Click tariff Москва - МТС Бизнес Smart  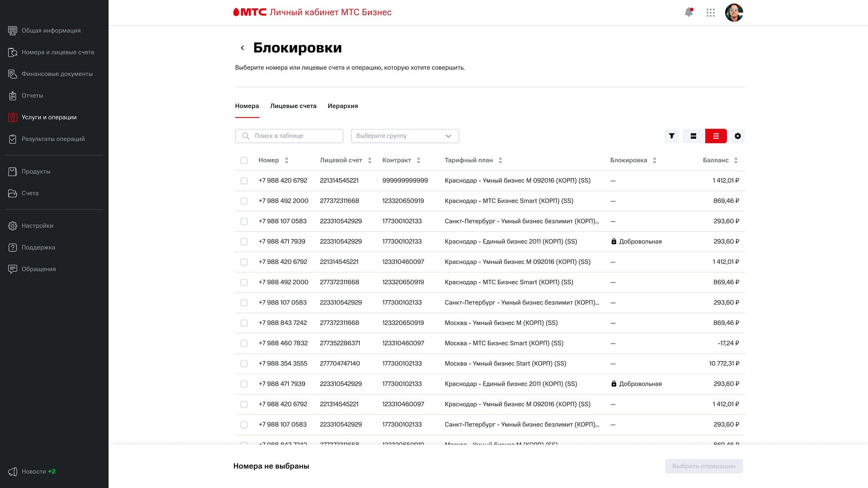tap(504, 343)
